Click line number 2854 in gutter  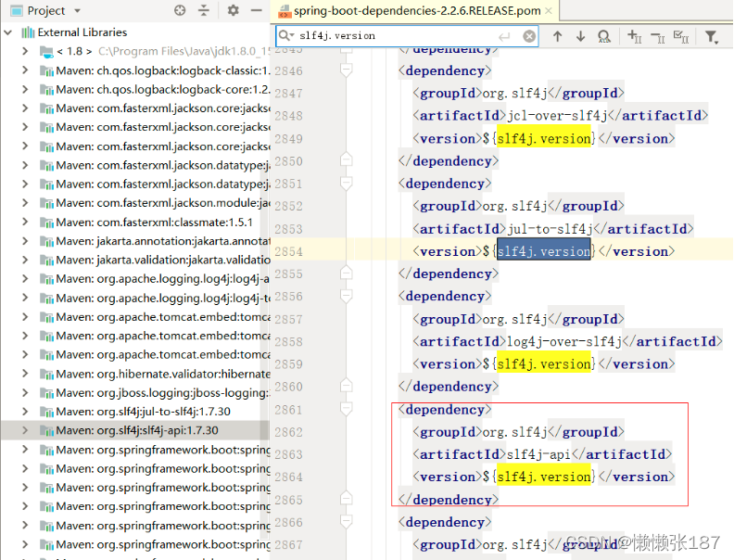(x=288, y=251)
